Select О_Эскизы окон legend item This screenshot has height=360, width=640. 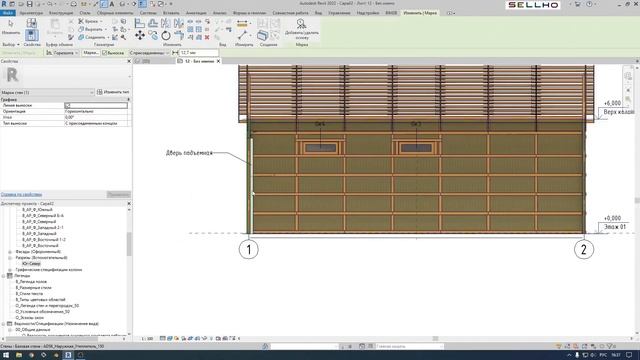(29, 318)
